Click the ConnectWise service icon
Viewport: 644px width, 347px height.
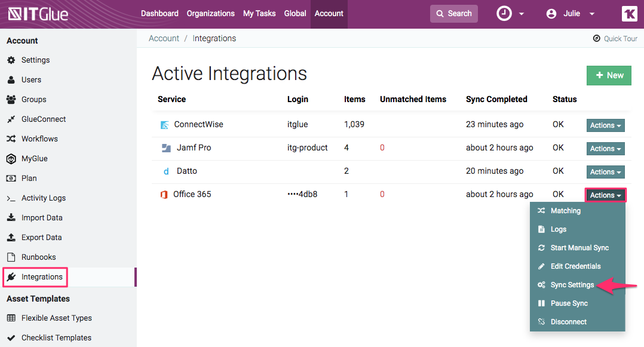click(164, 124)
